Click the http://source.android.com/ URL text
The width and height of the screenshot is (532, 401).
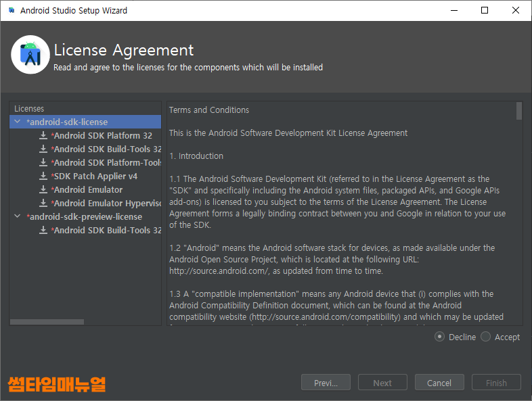coord(219,271)
